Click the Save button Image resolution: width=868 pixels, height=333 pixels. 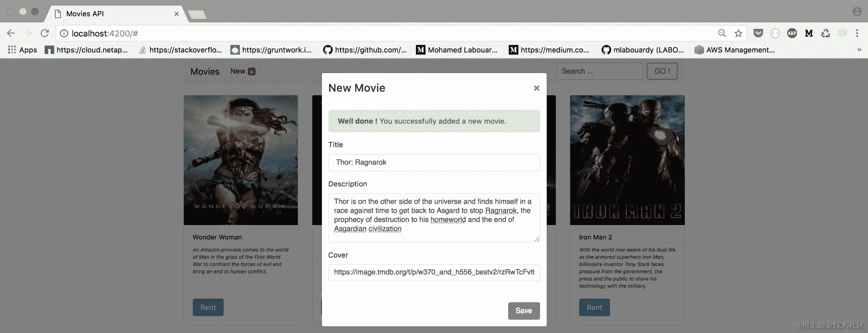pos(524,311)
